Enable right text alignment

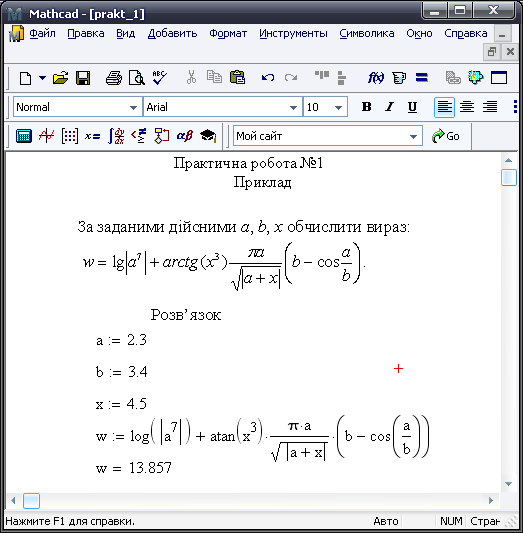tap(490, 107)
